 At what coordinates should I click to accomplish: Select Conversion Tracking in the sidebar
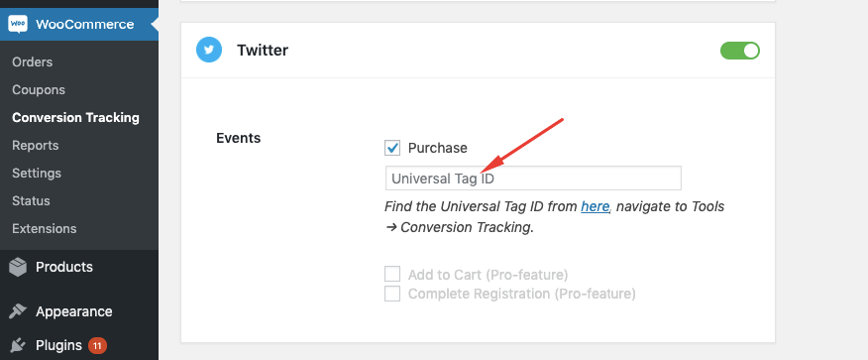[x=75, y=117]
